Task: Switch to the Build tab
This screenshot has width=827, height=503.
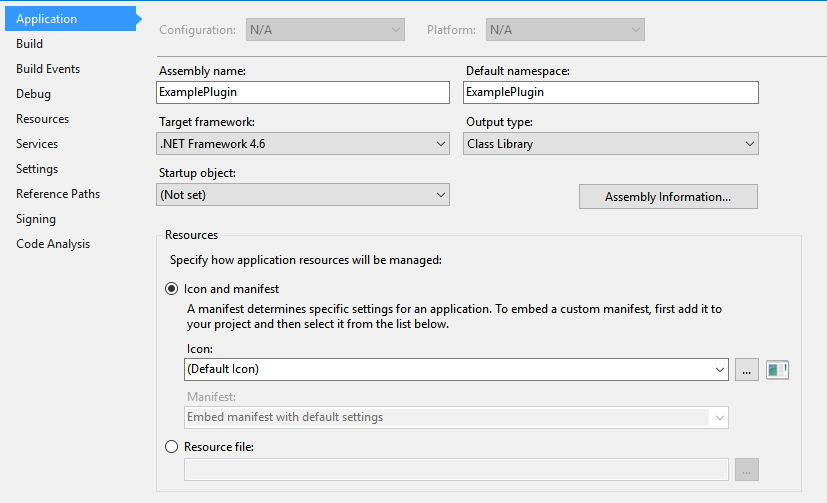Action: pos(30,44)
